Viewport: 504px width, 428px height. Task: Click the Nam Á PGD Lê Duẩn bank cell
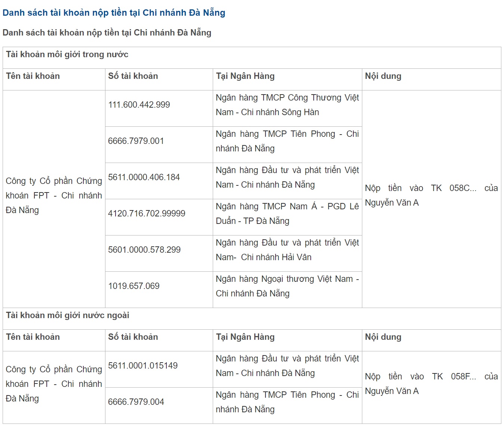(x=287, y=214)
